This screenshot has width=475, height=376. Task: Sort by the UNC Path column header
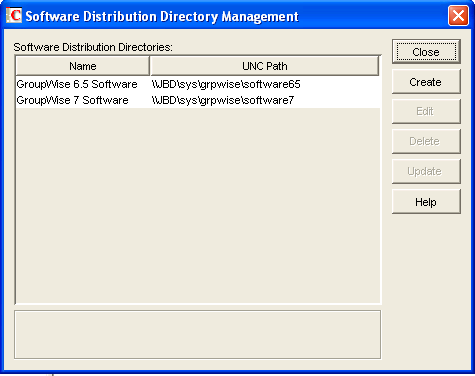click(265, 66)
